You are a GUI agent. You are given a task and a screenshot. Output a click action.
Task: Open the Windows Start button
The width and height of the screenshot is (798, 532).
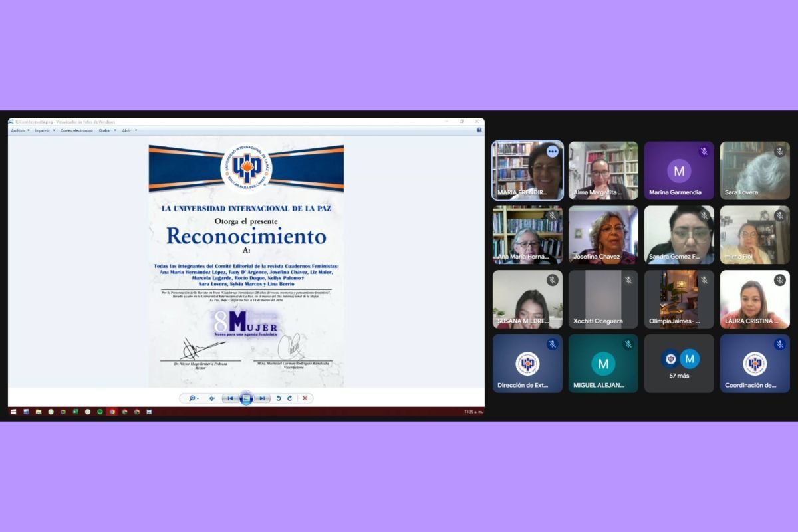13,412
